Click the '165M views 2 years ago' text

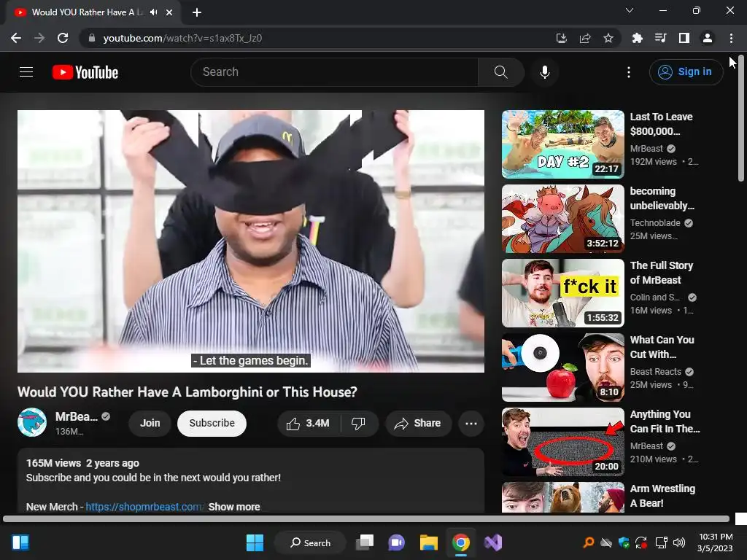pos(82,463)
